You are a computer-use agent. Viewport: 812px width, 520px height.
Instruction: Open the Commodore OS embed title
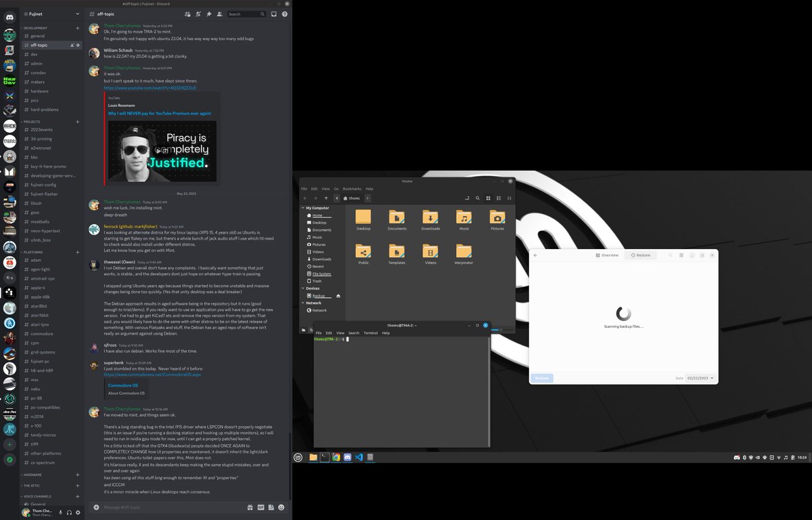coord(123,385)
